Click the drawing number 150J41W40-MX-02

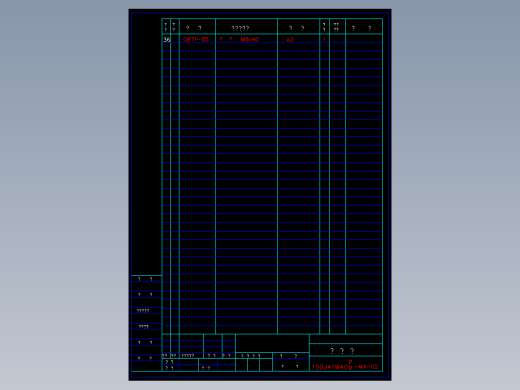coord(345,366)
